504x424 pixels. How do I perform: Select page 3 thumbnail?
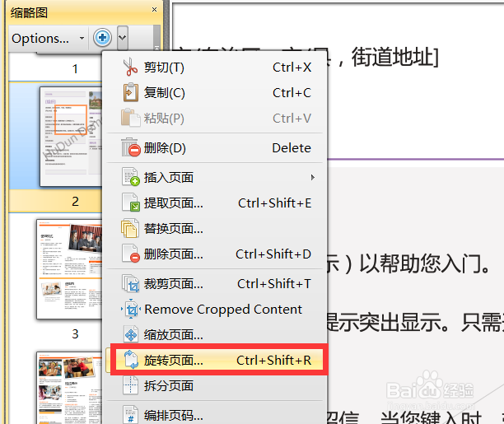click(69, 269)
